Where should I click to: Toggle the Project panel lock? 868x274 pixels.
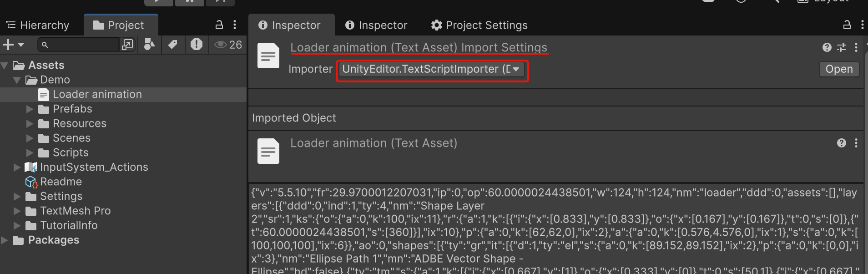coord(219,25)
